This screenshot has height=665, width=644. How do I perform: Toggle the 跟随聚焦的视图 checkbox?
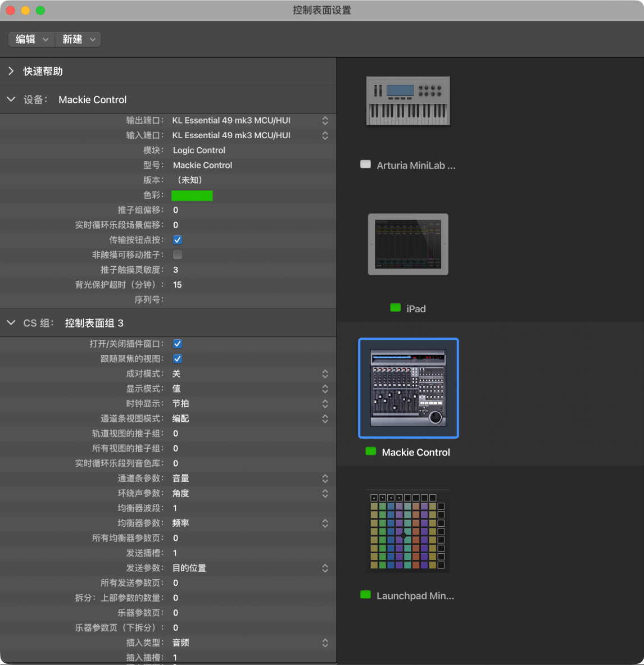coord(178,359)
